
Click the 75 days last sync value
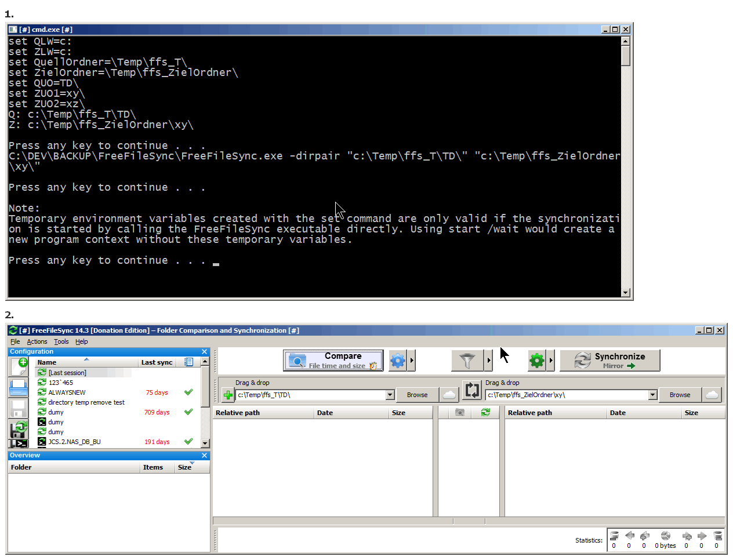tap(157, 392)
